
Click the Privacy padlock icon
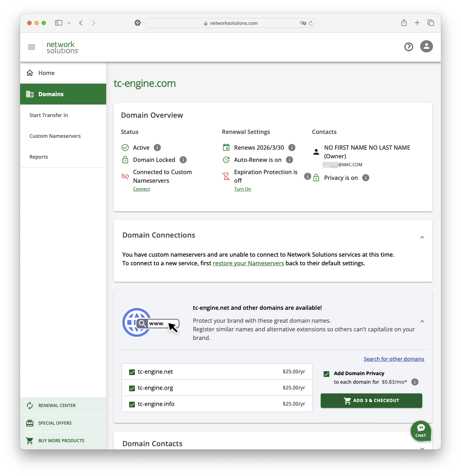coord(316,178)
